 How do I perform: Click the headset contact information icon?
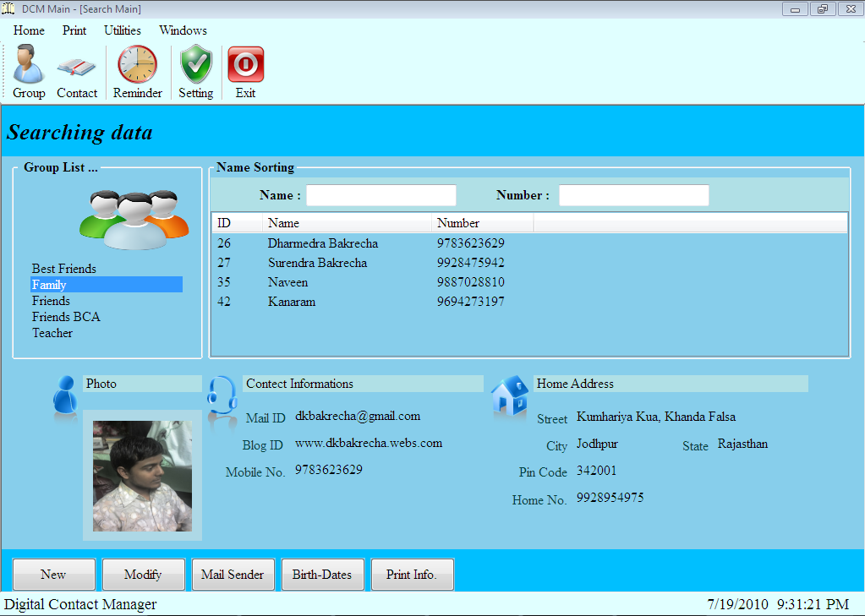coord(222,396)
